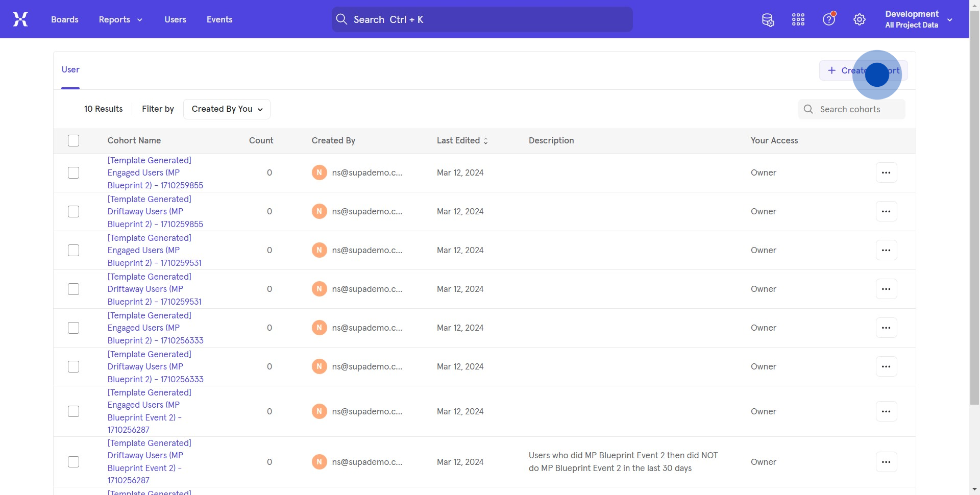The image size is (980, 495).
Task: Open more options for first Engaged Users cohort
Action: pyautogui.click(x=886, y=173)
